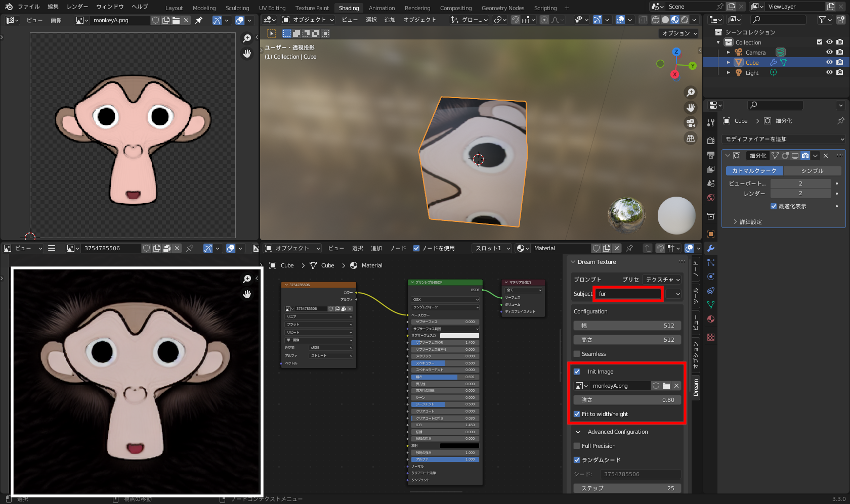Select the シンプル subdivision type

(812, 171)
